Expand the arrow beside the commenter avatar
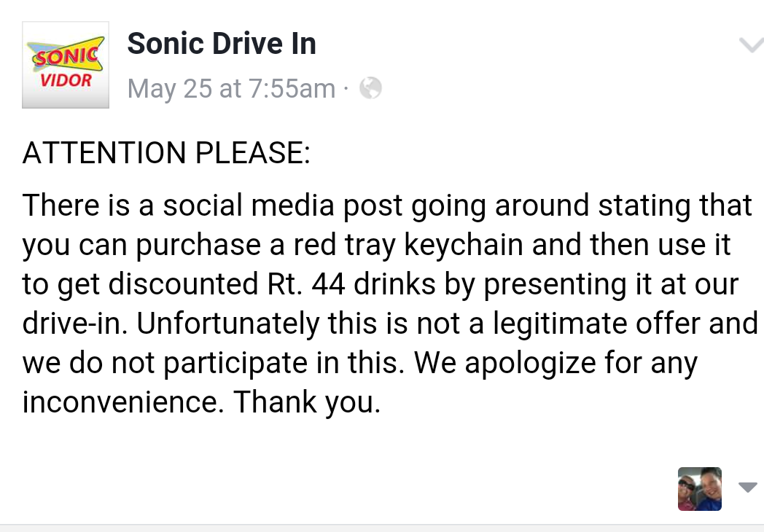 click(748, 487)
